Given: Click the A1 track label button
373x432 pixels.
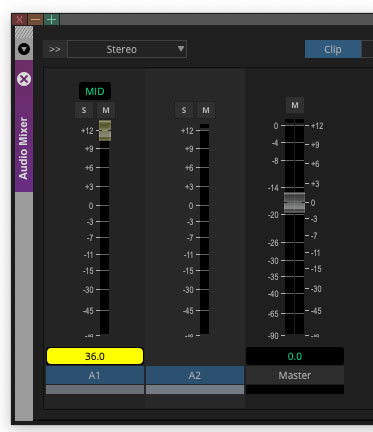Looking at the screenshot, I should pos(95,375).
